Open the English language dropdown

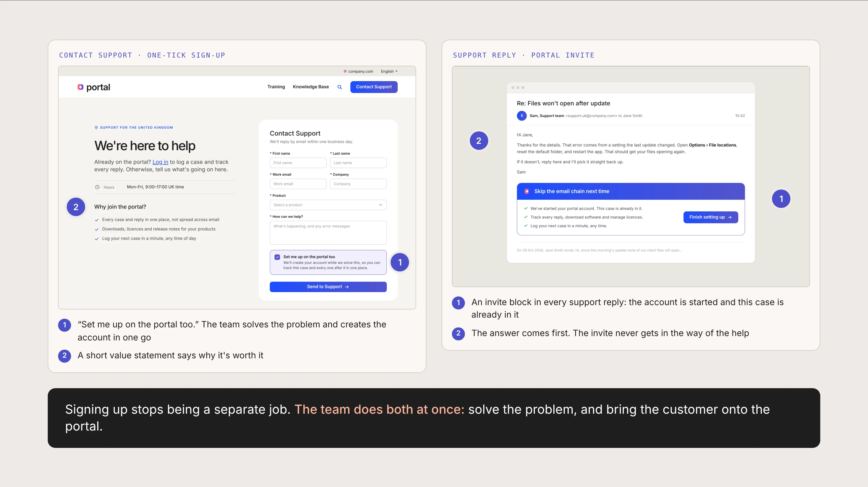pos(389,71)
